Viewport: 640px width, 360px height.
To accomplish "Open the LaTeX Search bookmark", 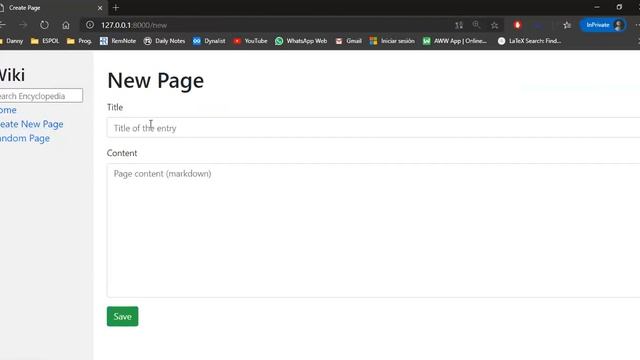I will (x=530, y=41).
